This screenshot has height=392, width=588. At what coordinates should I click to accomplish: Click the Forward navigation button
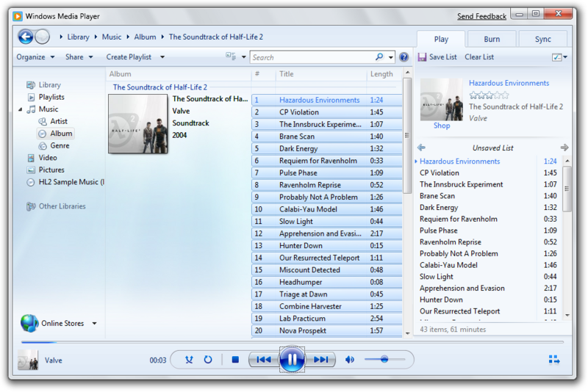43,37
